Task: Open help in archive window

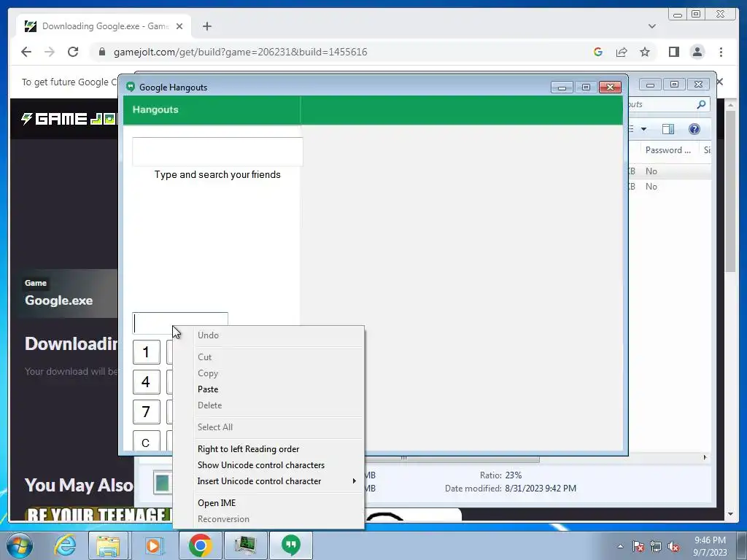Action: 694,129
